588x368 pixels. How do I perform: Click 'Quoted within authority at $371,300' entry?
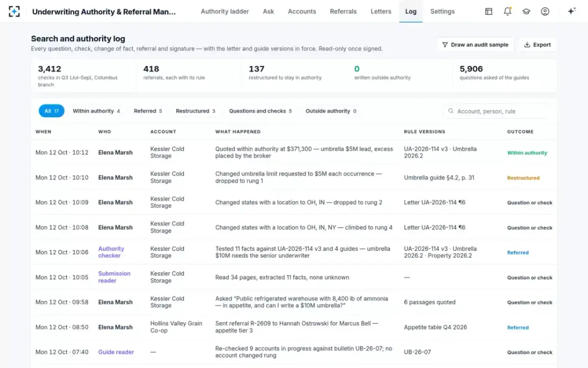[304, 152]
